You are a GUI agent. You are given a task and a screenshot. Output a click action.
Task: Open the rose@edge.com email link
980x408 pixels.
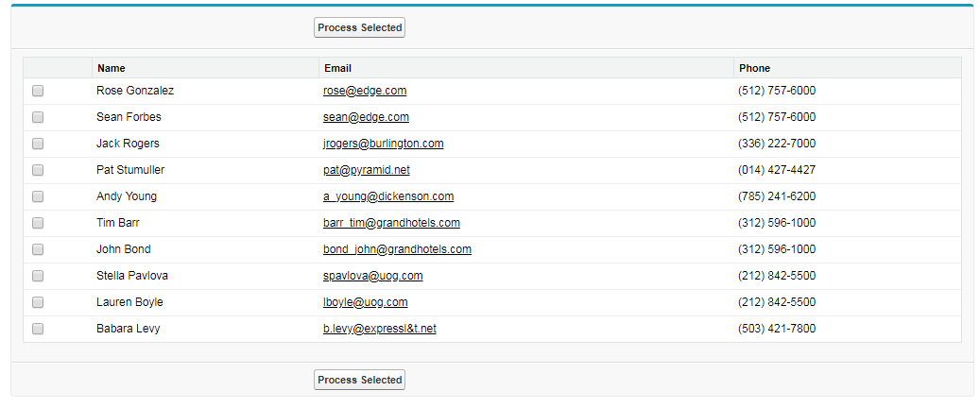pos(365,91)
